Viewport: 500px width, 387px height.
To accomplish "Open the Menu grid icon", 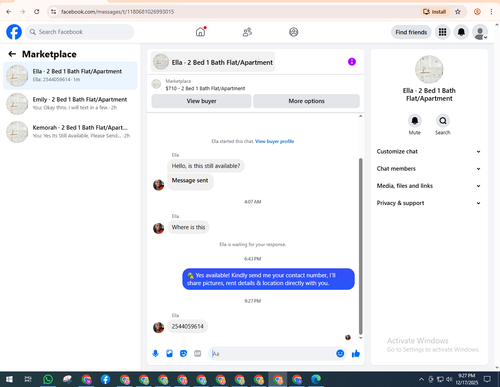I will click(x=442, y=32).
